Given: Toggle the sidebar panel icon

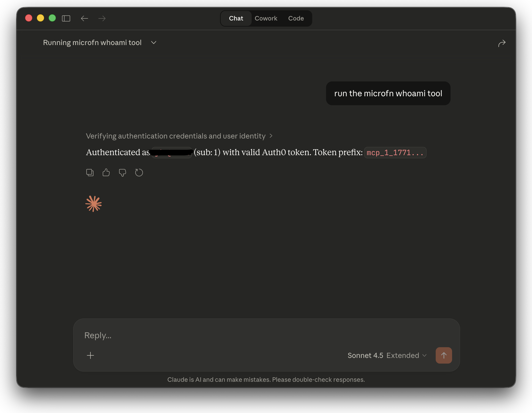Looking at the screenshot, I should coord(66,18).
